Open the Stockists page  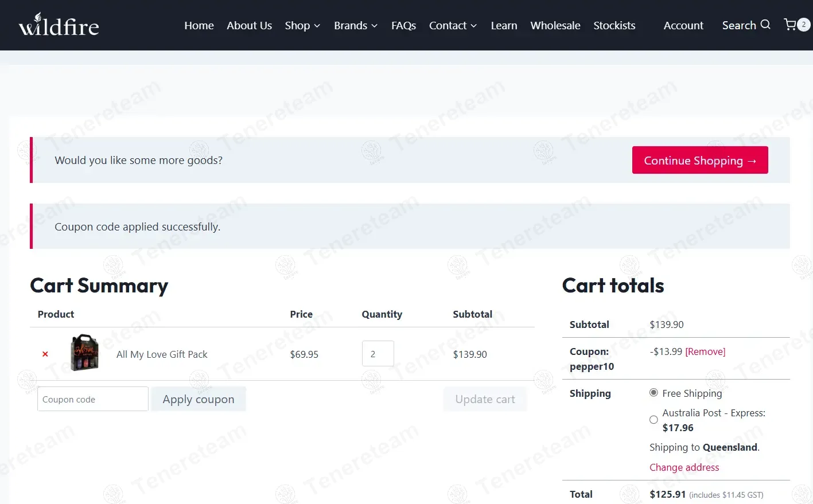pyautogui.click(x=614, y=25)
